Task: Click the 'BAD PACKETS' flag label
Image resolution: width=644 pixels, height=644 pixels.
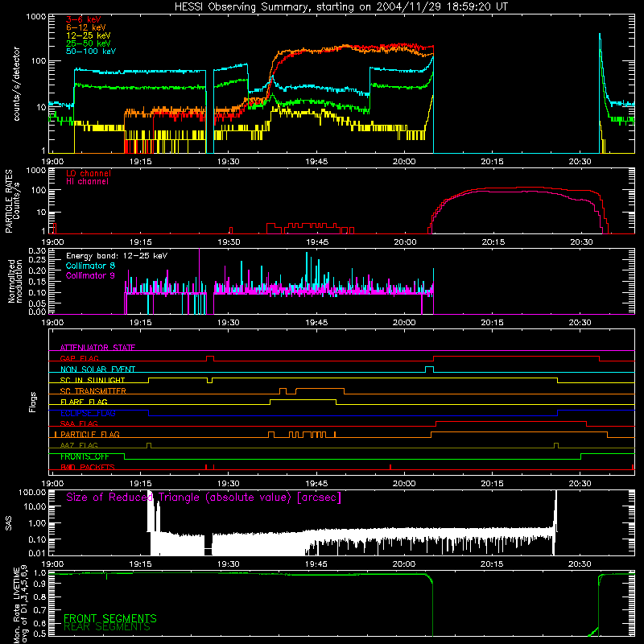Action: tap(87, 467)
